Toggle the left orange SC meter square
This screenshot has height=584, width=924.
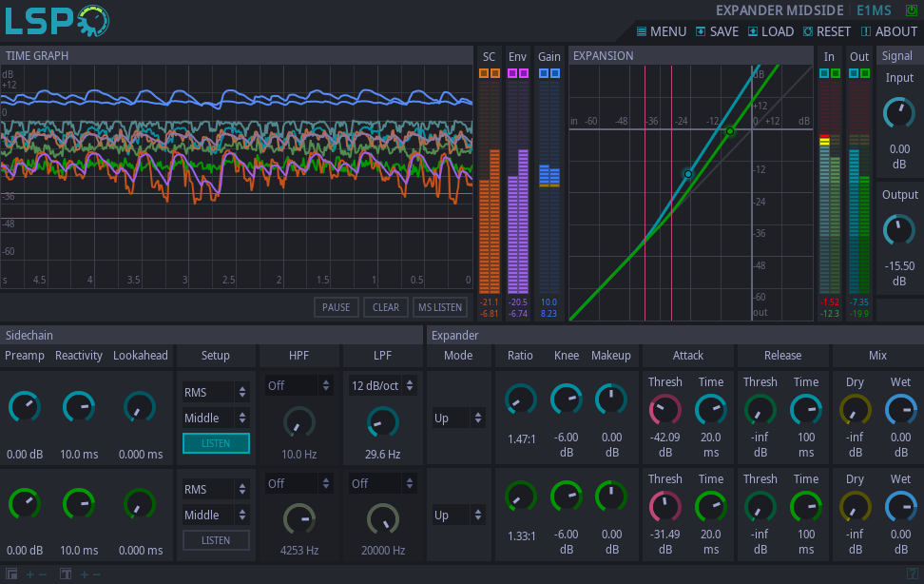click(x=484, y=73)
